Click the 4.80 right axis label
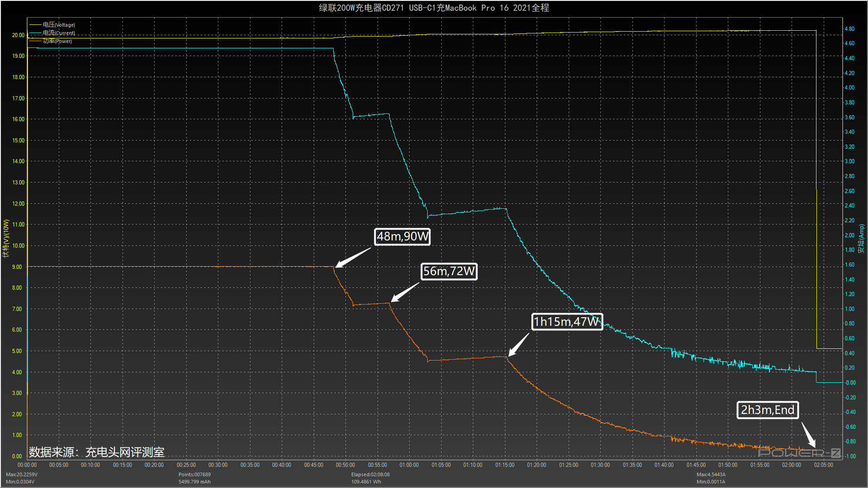Image resolution: width=868 pixels, height=488 pixels. [x=849, y=29]
